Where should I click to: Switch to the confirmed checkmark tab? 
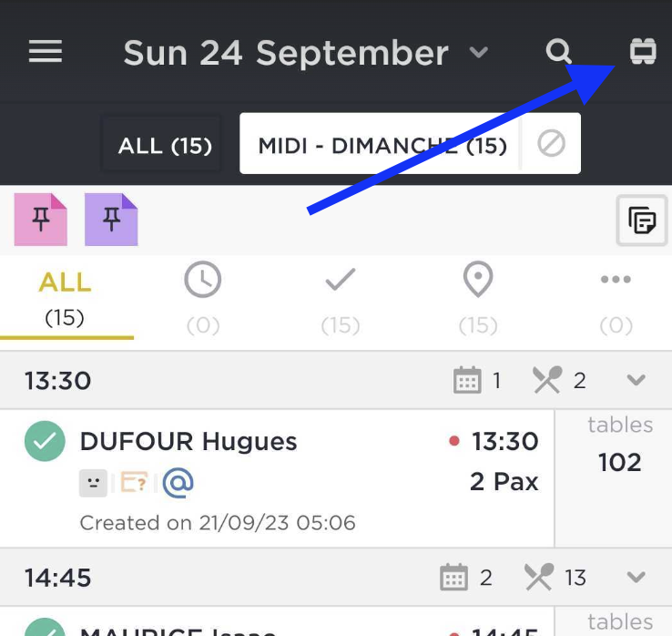tap(341, 300)
